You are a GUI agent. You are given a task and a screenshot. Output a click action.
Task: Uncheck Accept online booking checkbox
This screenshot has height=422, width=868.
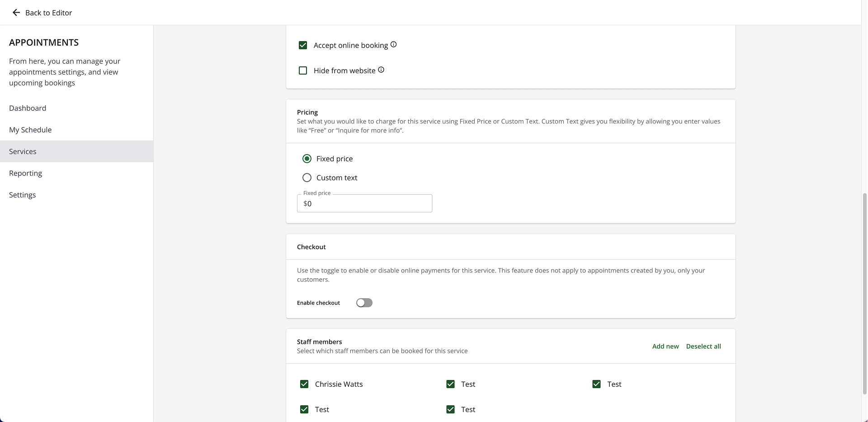pyautogui.click(x=303, y=45)
